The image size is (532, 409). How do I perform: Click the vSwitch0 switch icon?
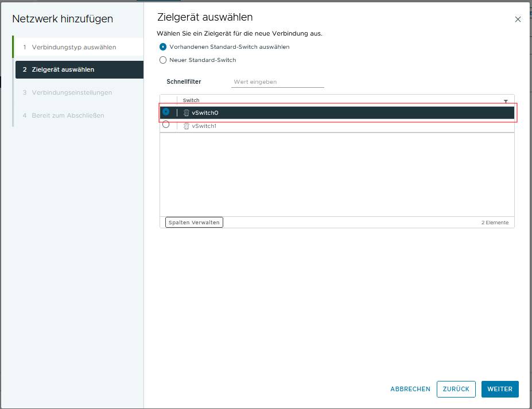pos(186,113)
